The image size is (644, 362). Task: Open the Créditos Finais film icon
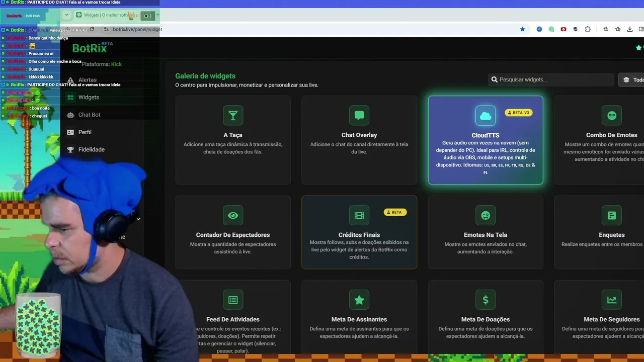pyautogui.click(x=359, y=216)
